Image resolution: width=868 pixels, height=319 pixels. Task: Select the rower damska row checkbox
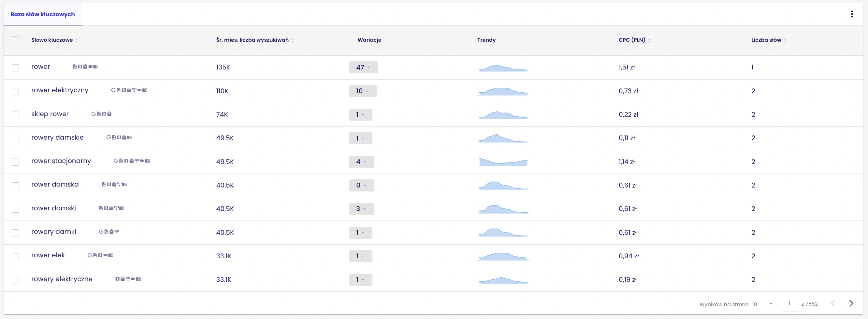click(x=15, y=186)
